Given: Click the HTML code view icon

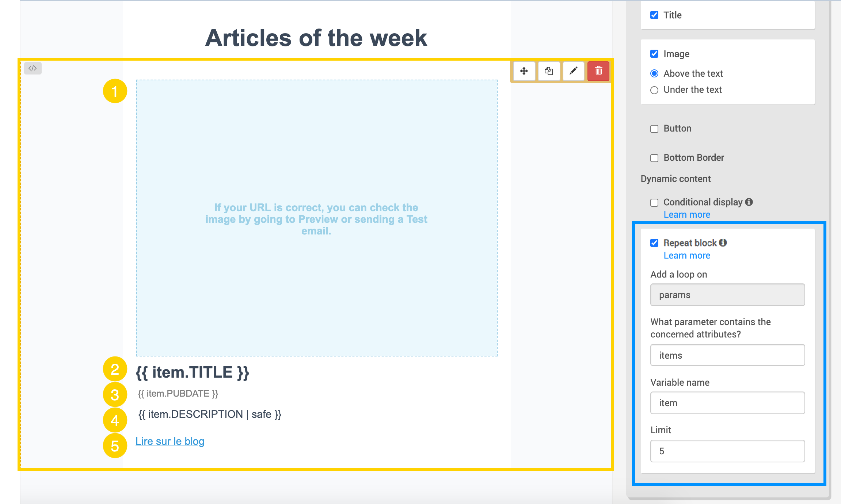Looking at the screenshot, I should [x=33, y=68].
